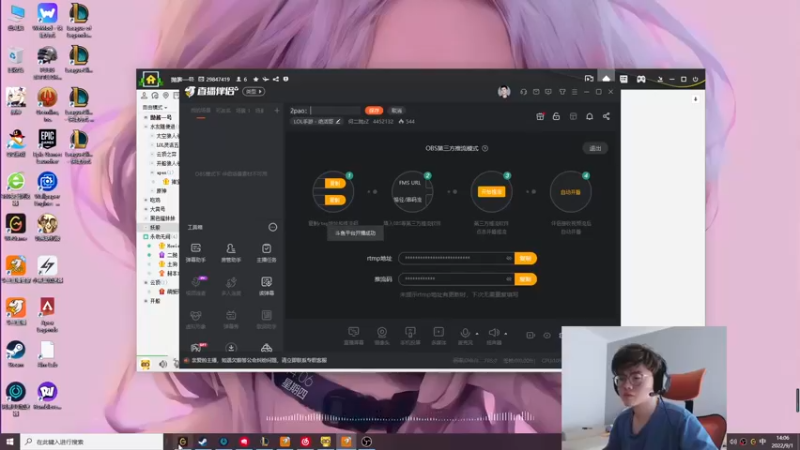
Task: Open the hamburger menu in title bar
Action: click(574, 92)
